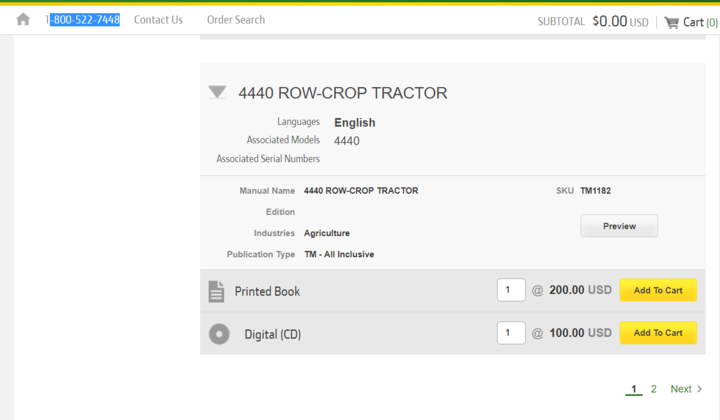Click the Agriculture industry value

[326, 233]
